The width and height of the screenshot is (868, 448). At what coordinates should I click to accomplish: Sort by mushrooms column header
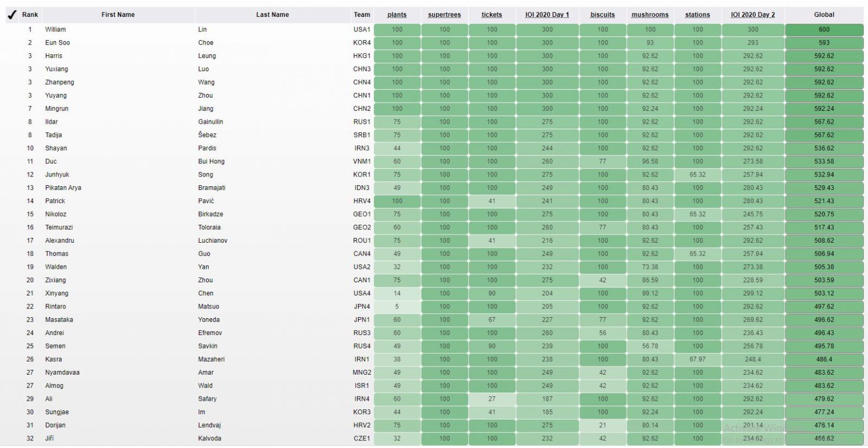pyautogui.click(x=650, y=15)
